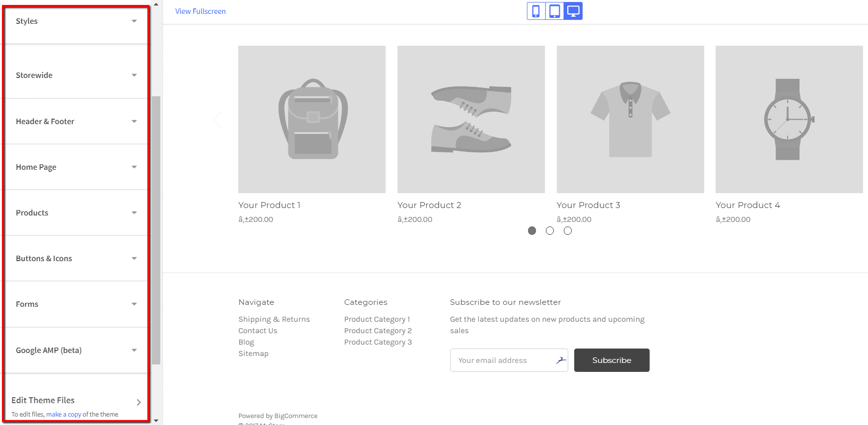Click the sidebar vertical scrollbar
Image resolution: width=868 pixels, height=425 pixels.
(x=156, y=228)
